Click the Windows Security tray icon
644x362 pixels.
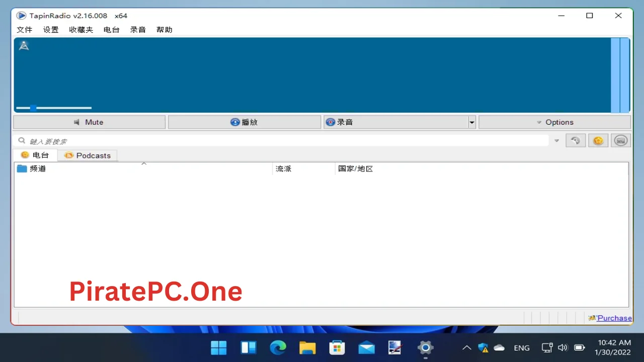pyautogui.click(x=483, y=347)
